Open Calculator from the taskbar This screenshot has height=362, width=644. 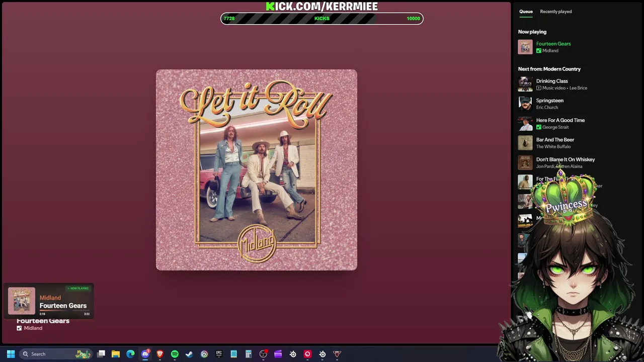pyautogui.click(x=248, y=354)
